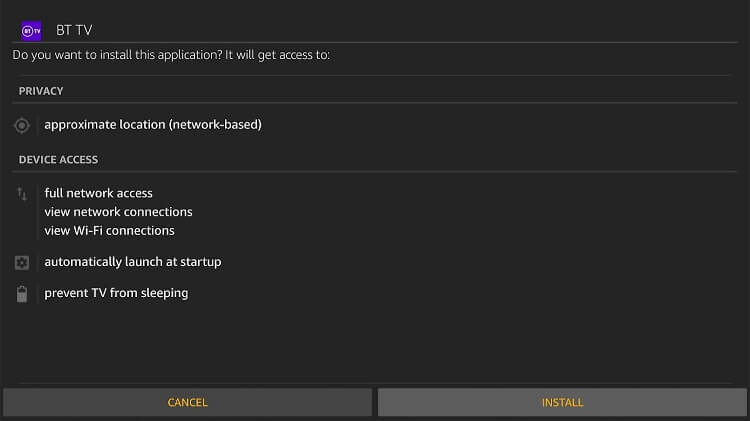The width and height of the screenshot is (750, 421).
Task: Click view Wi-Fi connections permission
Action: pyautogui.click(x=110, y=231)
